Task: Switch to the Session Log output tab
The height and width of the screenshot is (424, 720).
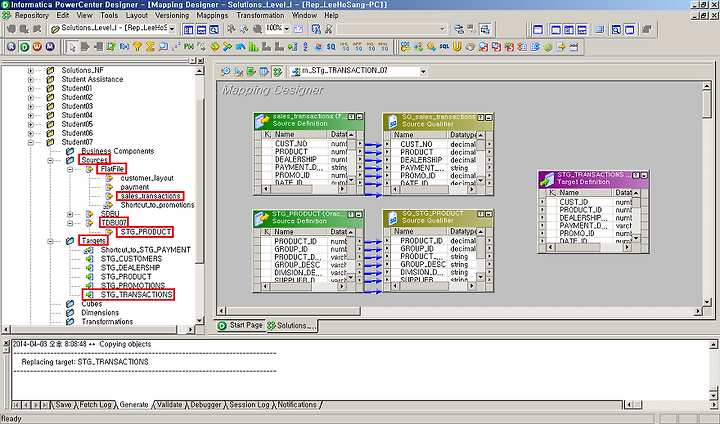Action: pos(249,405)
